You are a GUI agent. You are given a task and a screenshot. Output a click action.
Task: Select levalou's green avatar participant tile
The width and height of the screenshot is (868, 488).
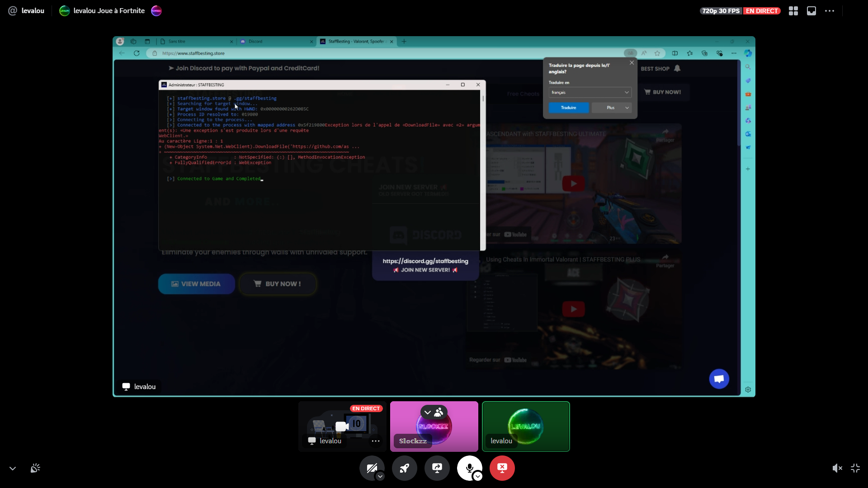coord(526,427)
